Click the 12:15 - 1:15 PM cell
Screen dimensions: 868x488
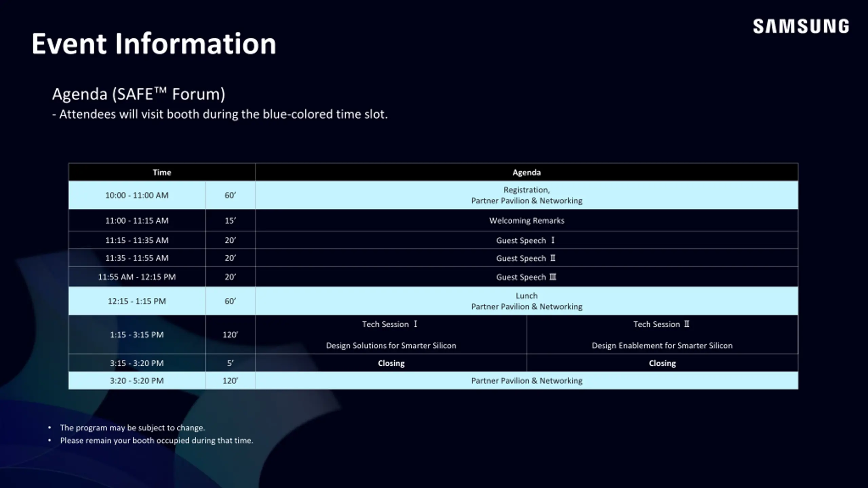point(137,301)
